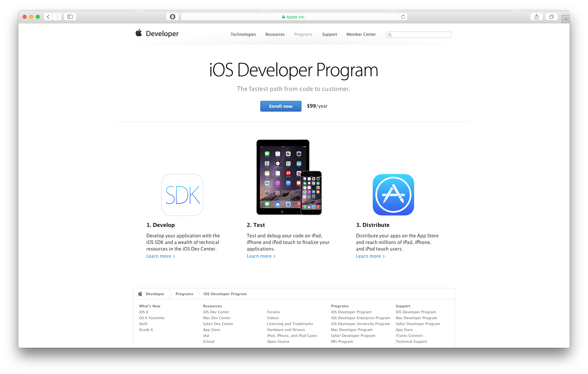The width and height of the screenshot is (588, 374).
Task: Click the Enroll now button
Action: click(x=281, y=106)
